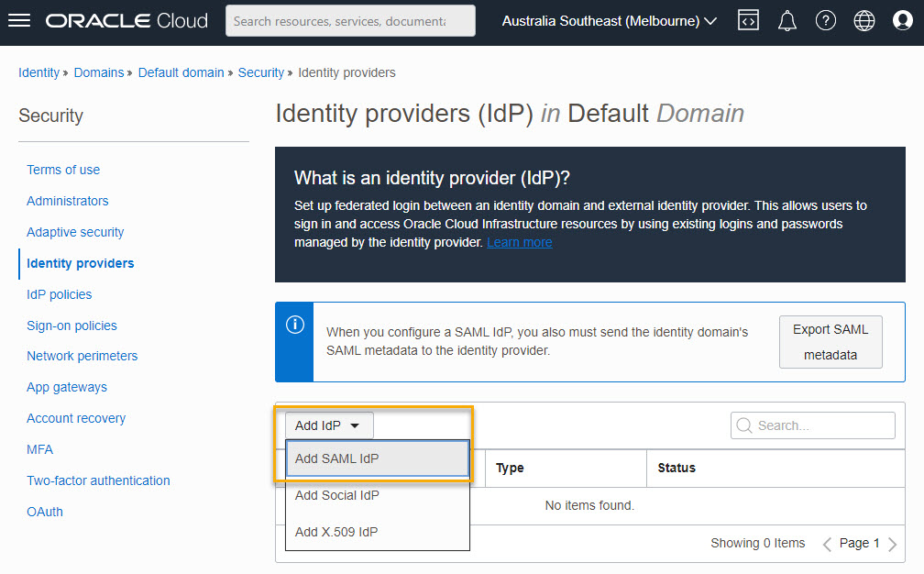Open Adaptive security in the sidebar

click(x=75, y=232)
